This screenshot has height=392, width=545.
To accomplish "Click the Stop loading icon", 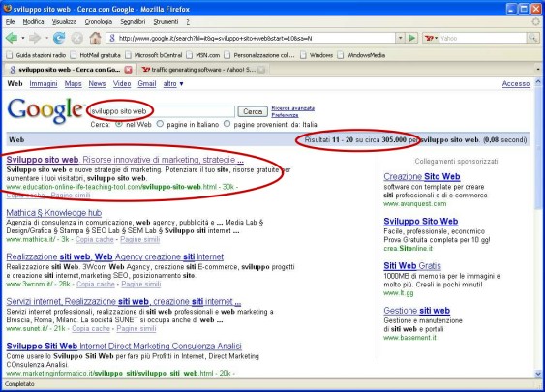I will point(77,38).
